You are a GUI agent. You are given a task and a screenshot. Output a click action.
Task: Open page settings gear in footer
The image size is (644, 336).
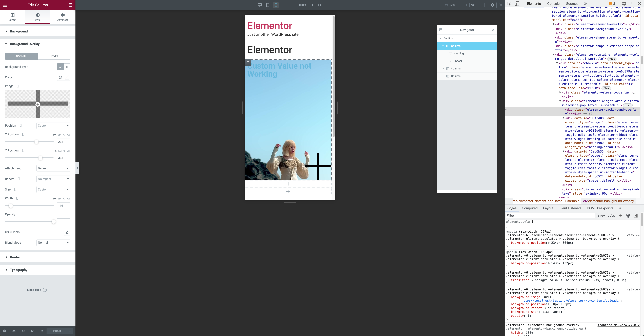[x=5, y=331]
